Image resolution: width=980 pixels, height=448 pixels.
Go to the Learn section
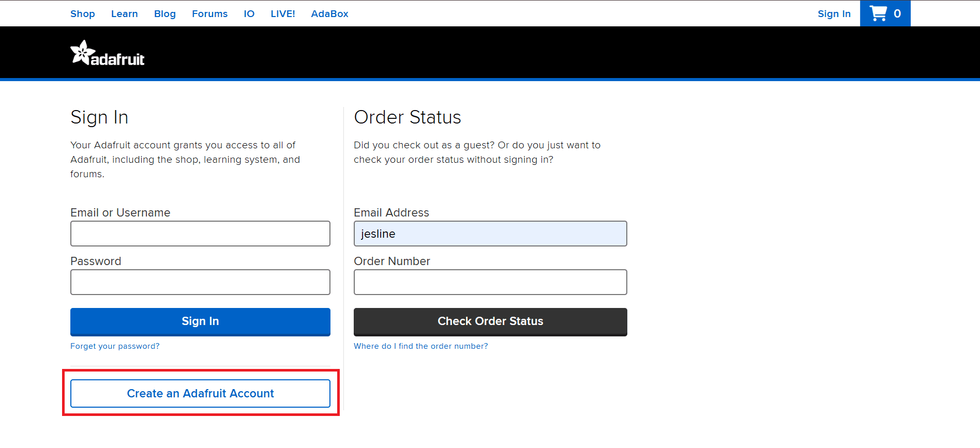pyautogui.click(x=124, y=14)
